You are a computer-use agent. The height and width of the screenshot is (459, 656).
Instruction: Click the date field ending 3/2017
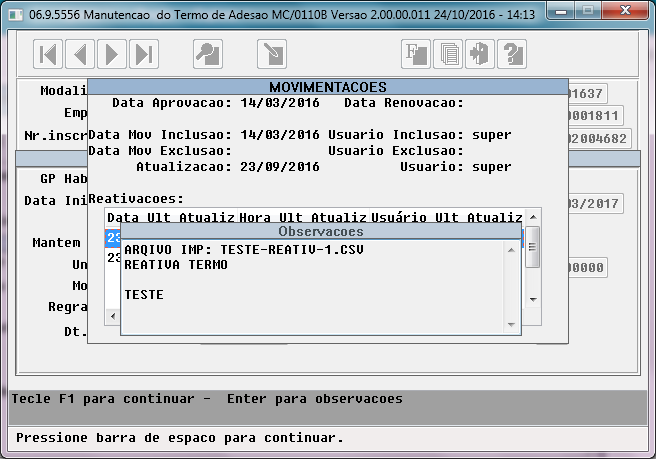click(x=595, y=204)
